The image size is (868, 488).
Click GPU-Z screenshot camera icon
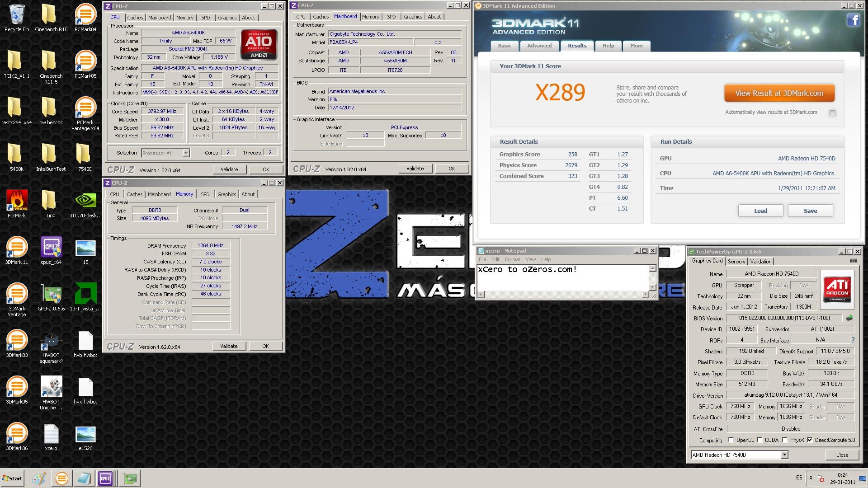(x=854, y=261)
